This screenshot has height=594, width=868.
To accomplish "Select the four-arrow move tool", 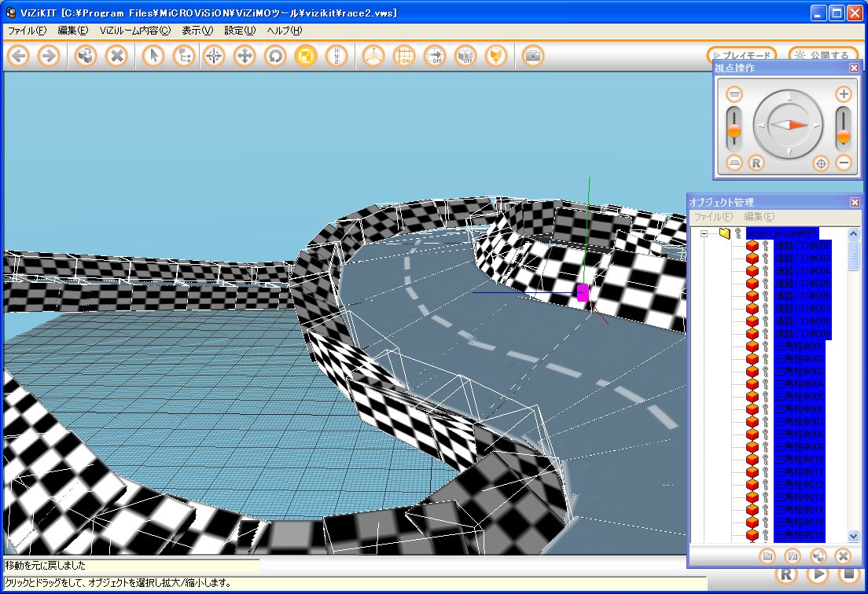I will click(244, 56).
